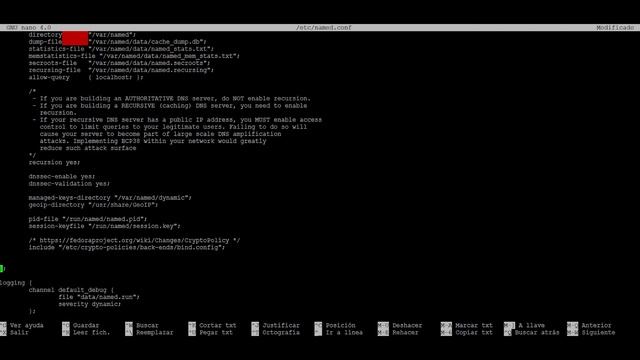
Task: Place cursor on the 'logging {' line
Action: 16,283
